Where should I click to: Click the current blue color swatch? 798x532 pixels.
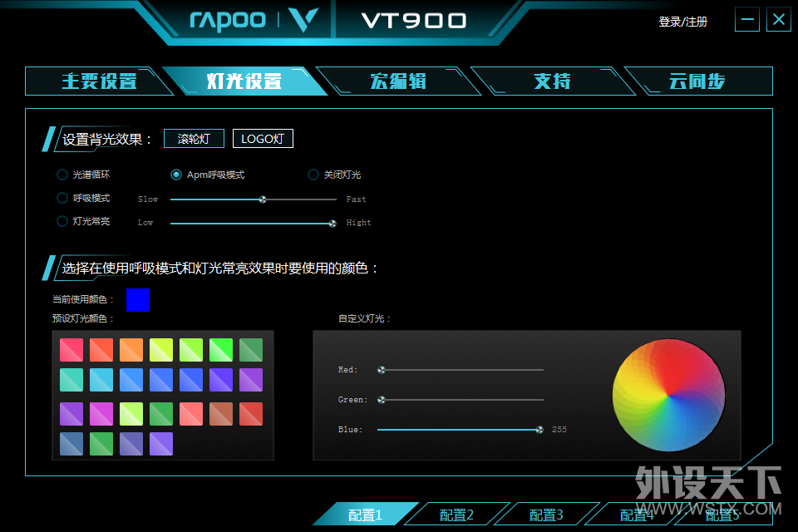pos(138,300)
